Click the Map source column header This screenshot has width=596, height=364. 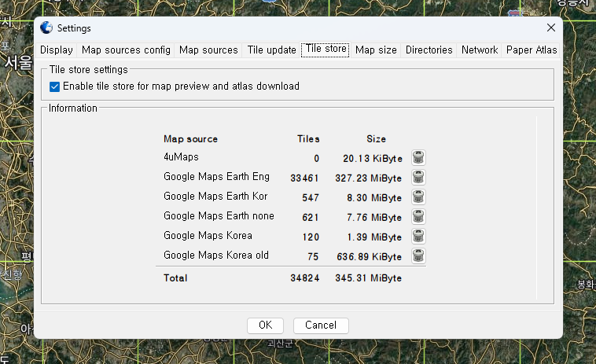click(190, 139)
